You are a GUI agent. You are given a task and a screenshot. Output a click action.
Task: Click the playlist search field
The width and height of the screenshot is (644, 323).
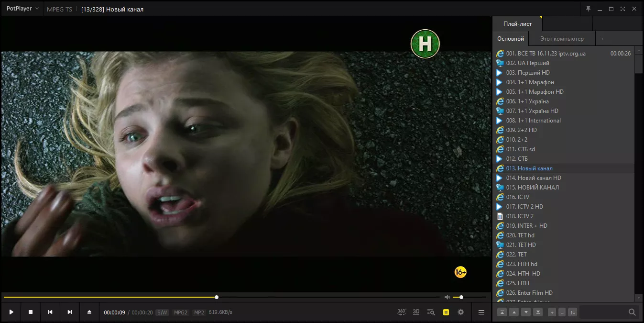[x=603, y=312]
